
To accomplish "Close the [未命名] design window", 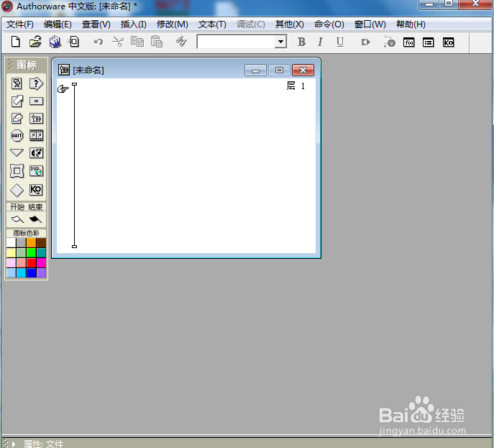I will (303, 70).
